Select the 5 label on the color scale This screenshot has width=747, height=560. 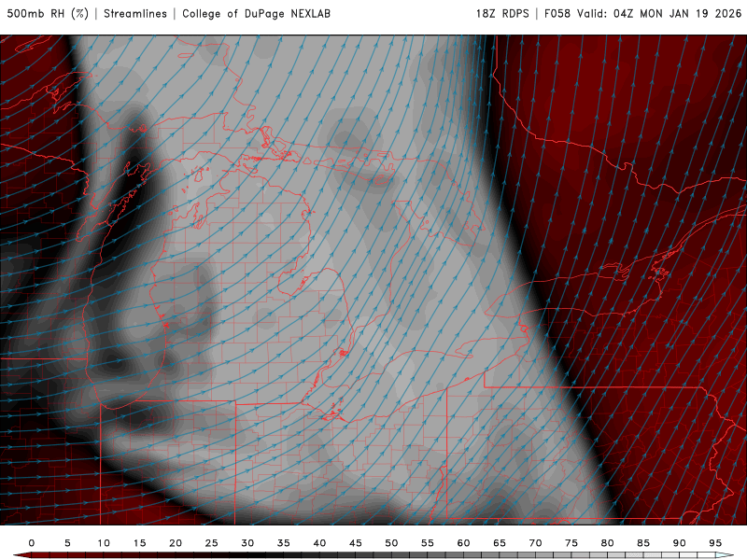(67, 543)
